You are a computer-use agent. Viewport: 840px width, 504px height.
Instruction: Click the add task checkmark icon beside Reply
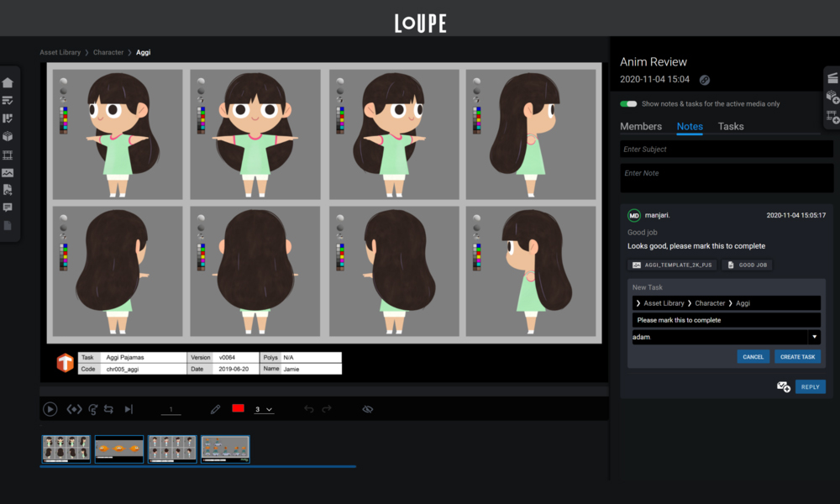point(783,386)
